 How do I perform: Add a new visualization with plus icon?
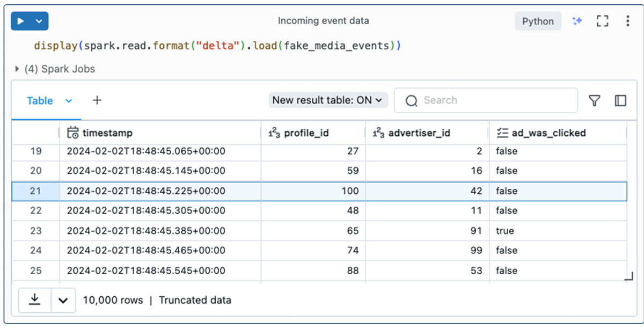[97, 100]
